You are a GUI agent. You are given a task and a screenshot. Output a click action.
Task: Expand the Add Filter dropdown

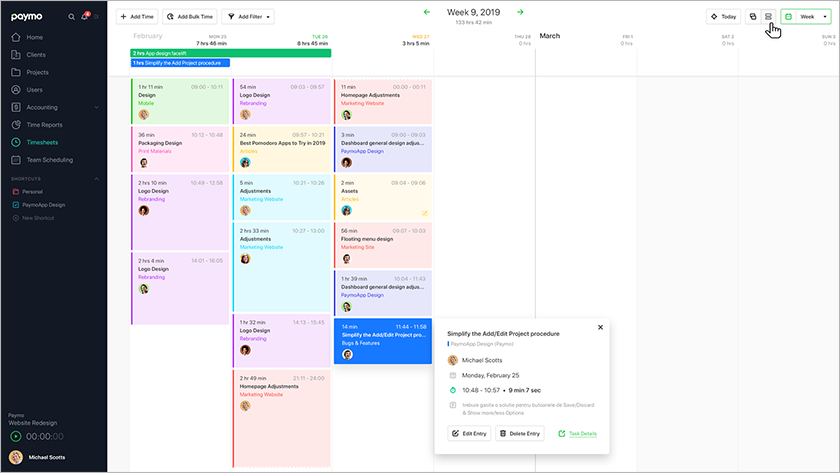(x=248, y=17)
